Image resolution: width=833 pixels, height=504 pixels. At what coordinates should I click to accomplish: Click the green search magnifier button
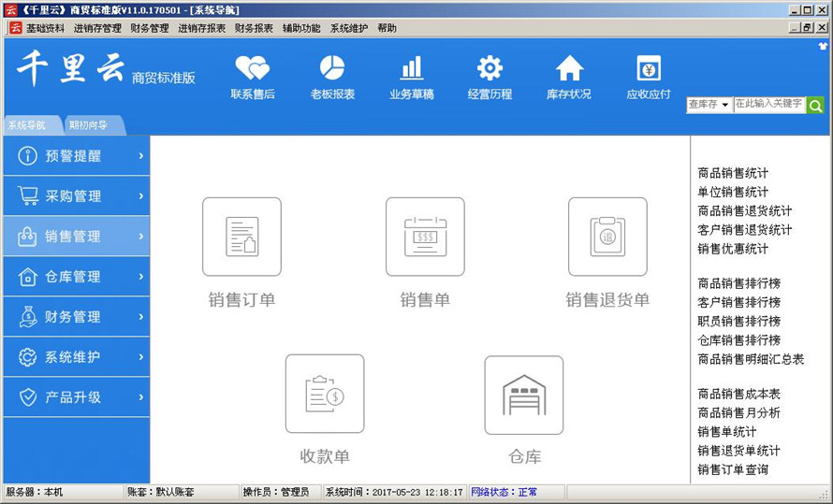coord(815,105)
